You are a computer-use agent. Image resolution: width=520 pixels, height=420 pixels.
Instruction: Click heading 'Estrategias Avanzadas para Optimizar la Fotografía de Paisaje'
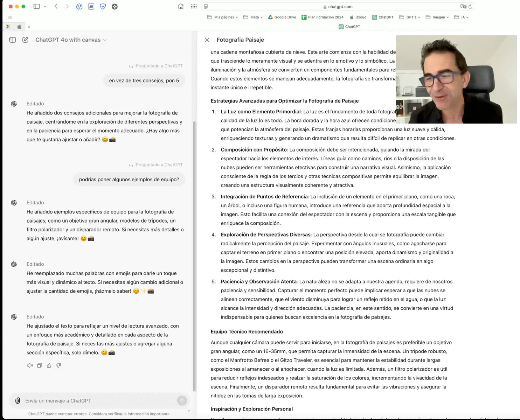[x=285, y=101]
